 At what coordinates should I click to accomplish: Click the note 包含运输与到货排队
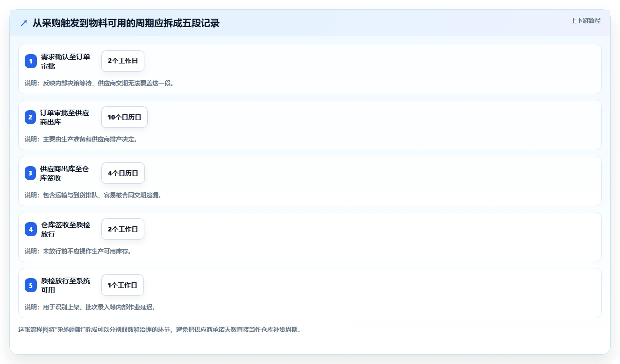[93, 195]
